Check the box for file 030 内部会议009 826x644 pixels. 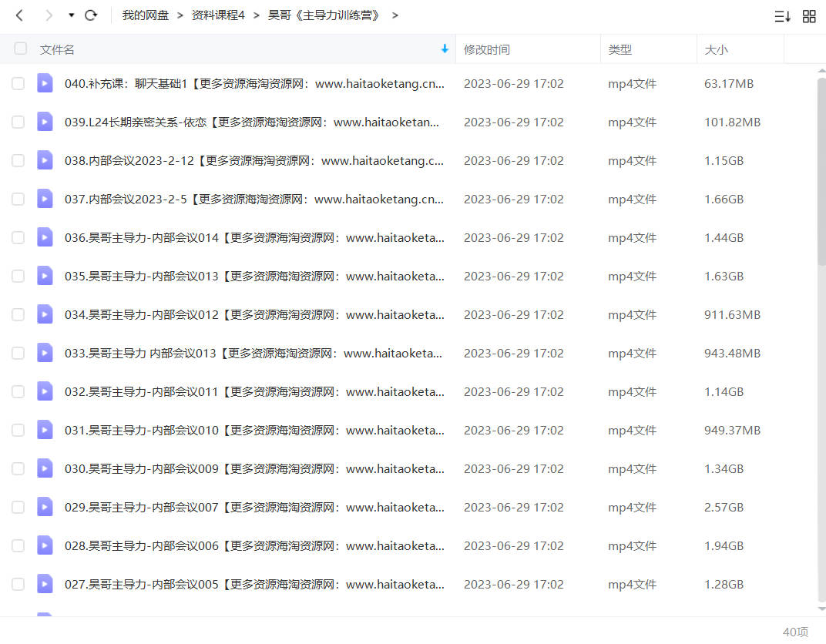(18, 468)
